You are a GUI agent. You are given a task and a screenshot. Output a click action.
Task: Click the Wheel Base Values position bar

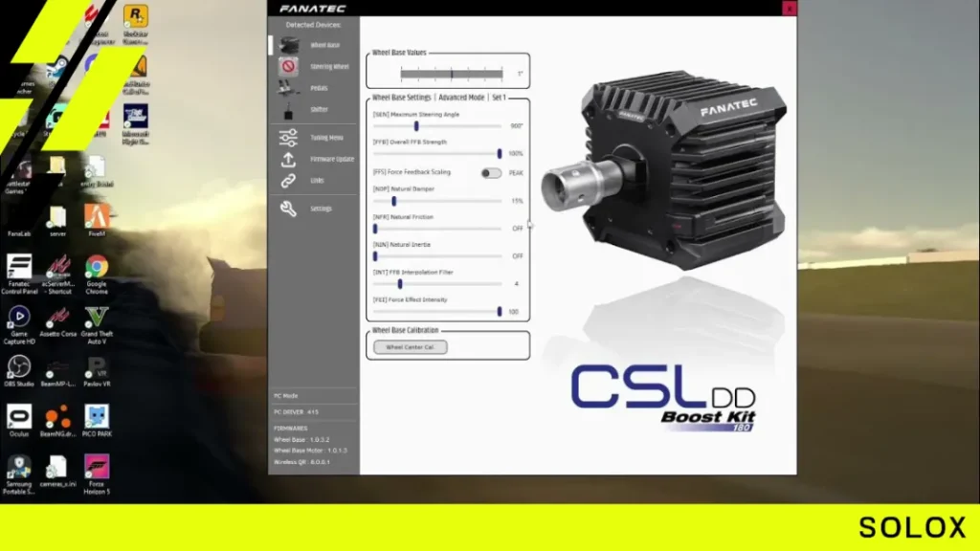point(452,74)
